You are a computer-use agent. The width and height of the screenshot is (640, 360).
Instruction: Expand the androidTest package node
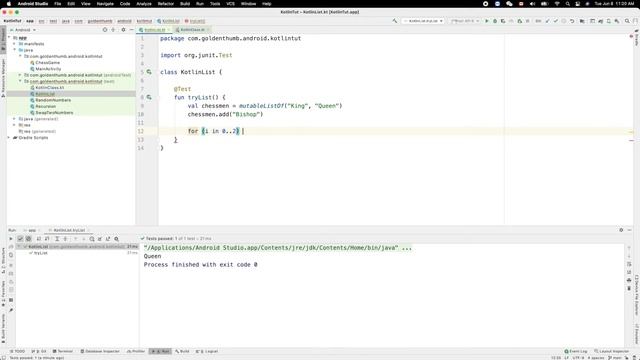[x=20, y=75]
